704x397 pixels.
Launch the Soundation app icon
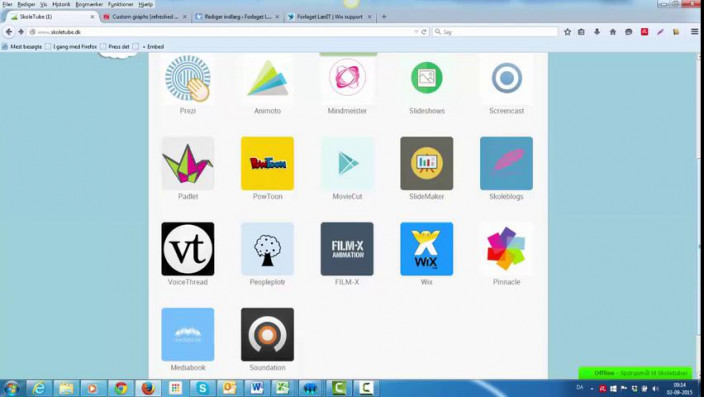click(x=268, y=335)
